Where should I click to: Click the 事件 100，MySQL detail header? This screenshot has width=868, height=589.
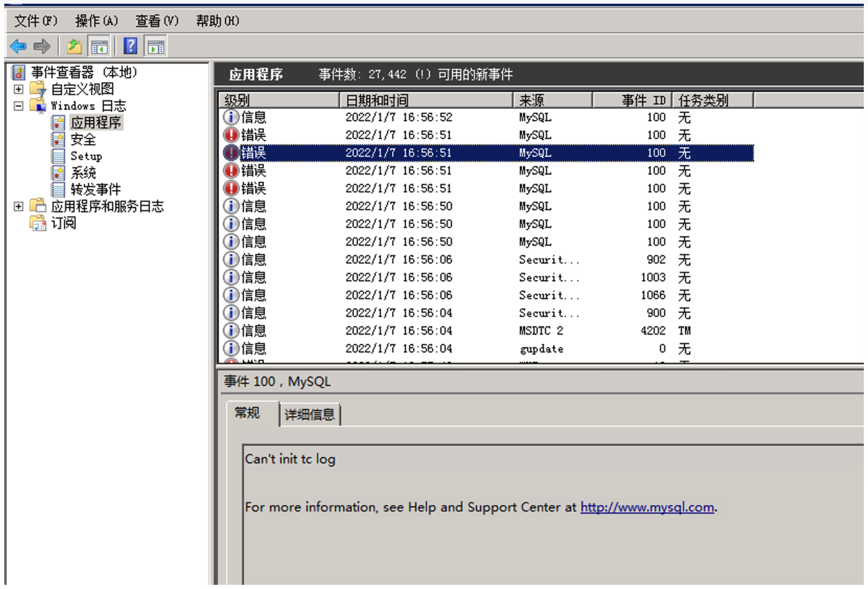coord(278,382)
